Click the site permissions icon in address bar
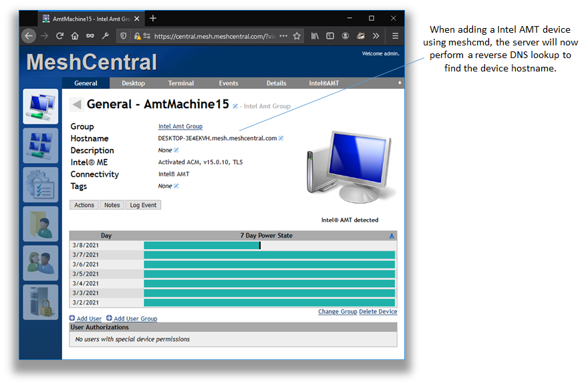 [146, 36]
